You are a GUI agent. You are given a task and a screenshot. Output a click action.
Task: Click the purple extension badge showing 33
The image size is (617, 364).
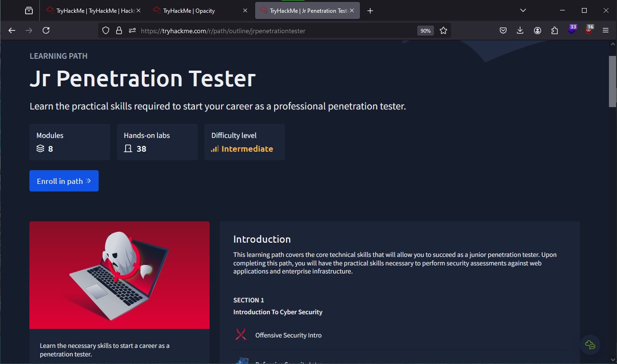point(572,29)
